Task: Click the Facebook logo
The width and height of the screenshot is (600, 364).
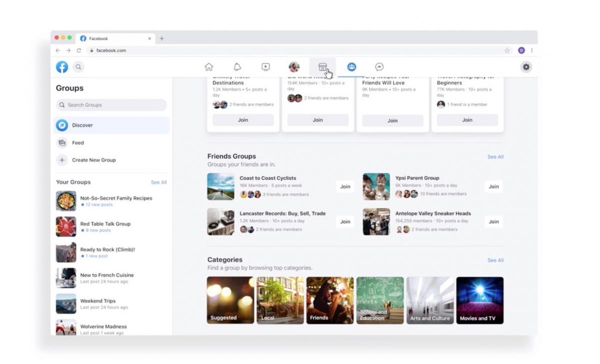Action: click(x=61, y=66)
